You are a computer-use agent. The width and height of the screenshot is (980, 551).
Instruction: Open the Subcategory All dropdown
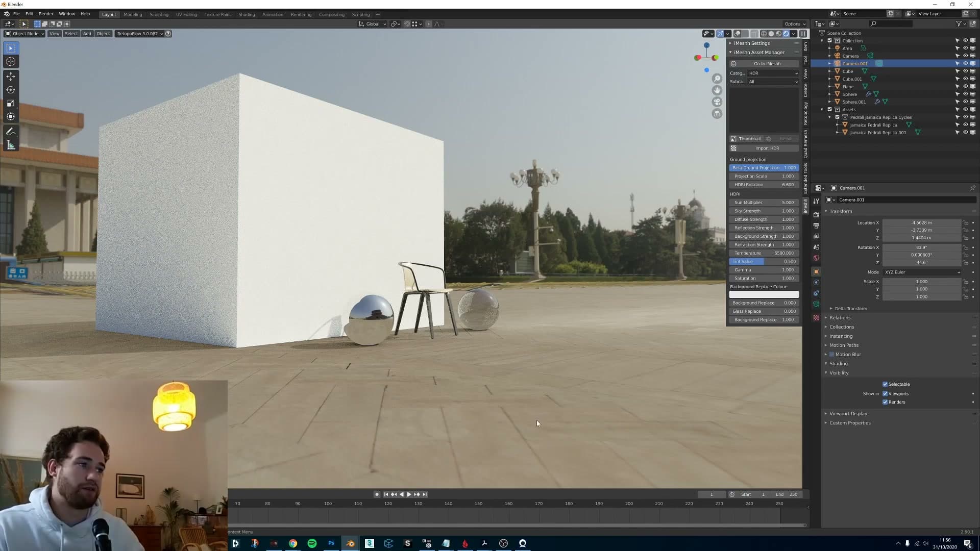(x=773, y=82)
